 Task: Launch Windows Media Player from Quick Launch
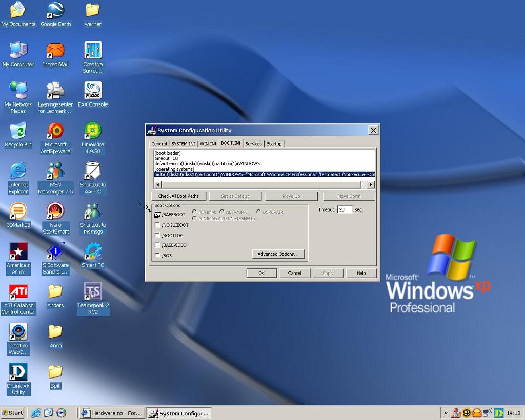tap(62, 413)
